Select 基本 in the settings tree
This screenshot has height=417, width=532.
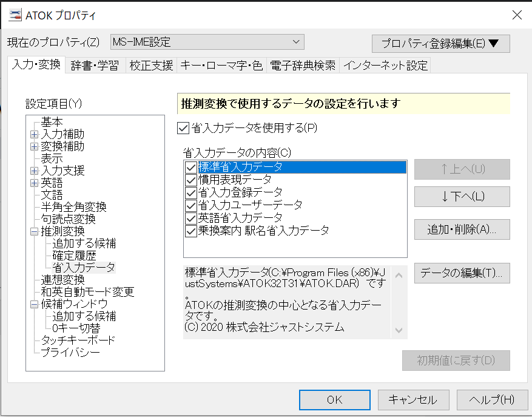click(52, 122)
